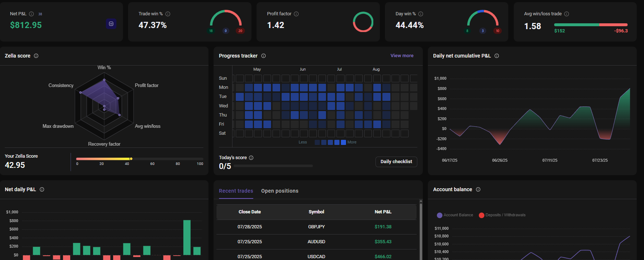Click the Today's score info icon

[251, 158]
